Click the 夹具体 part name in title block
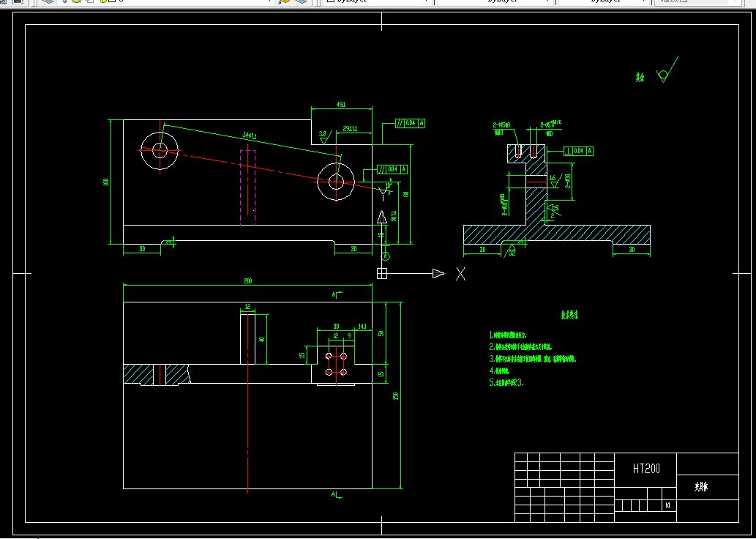 [x=700, y=488]
